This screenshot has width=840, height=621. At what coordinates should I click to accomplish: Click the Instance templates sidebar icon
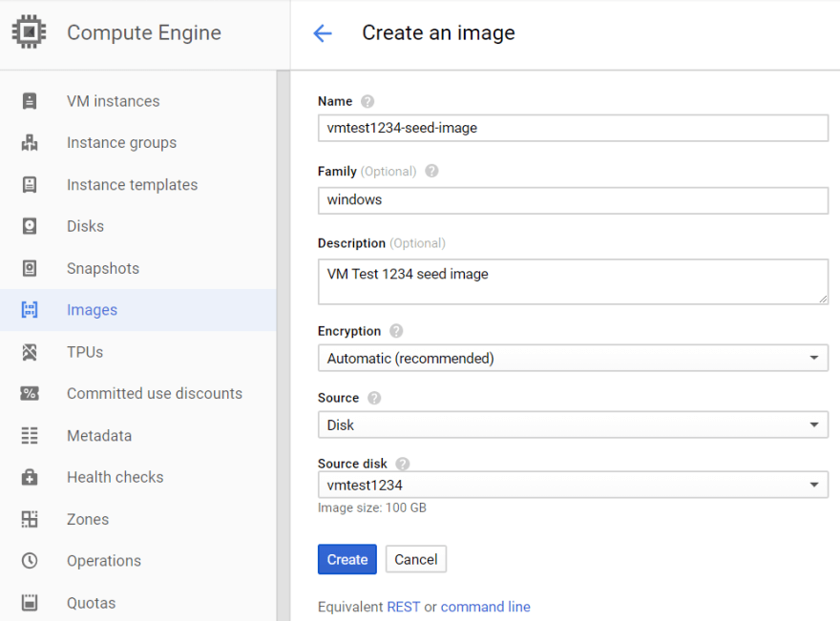[x=30, y=184]
